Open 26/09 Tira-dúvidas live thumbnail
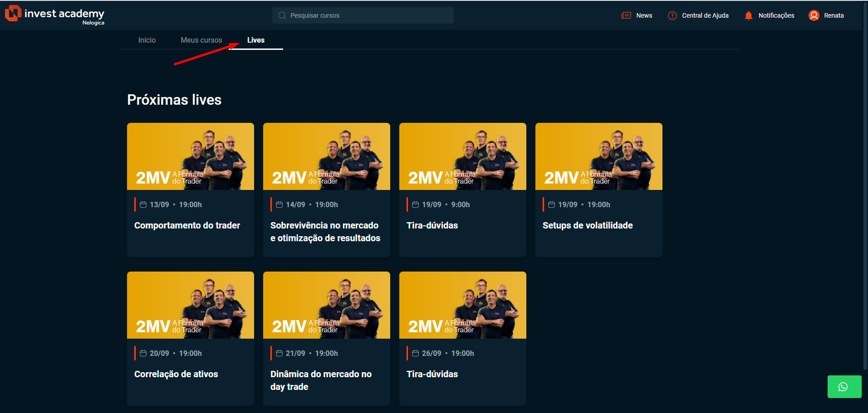Image resolution: width=868 pixels, height=413 pixels. click(x=463, y=305)
